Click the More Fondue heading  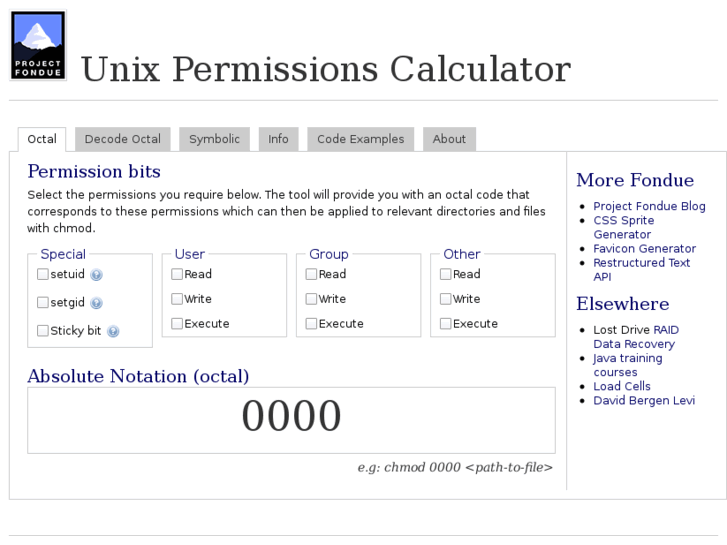click(x=635, y=180)
